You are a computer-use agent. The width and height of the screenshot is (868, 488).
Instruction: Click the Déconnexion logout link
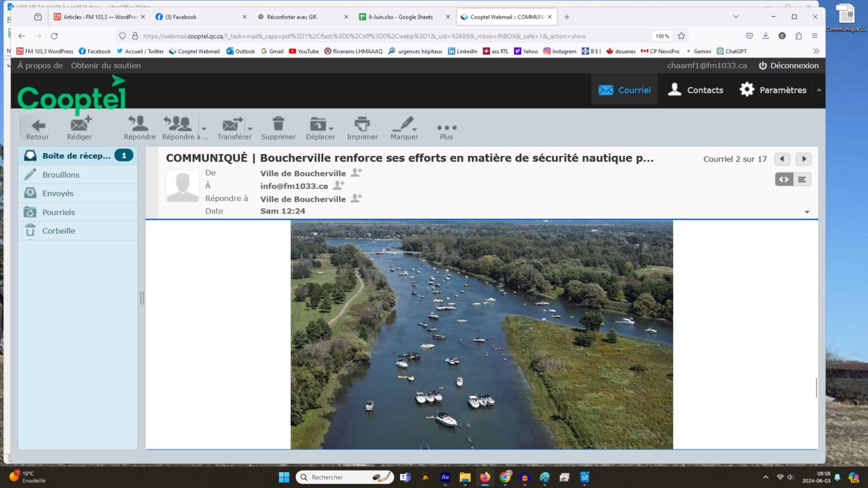click(x=788, y=66)
